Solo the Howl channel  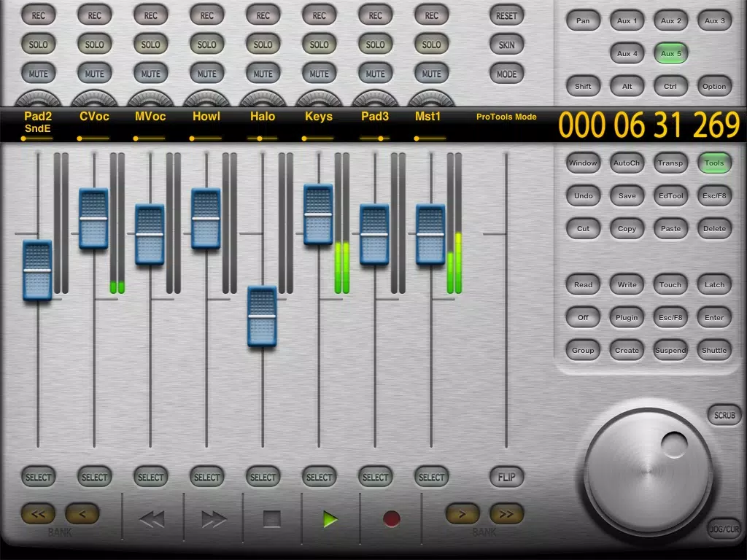206,44
